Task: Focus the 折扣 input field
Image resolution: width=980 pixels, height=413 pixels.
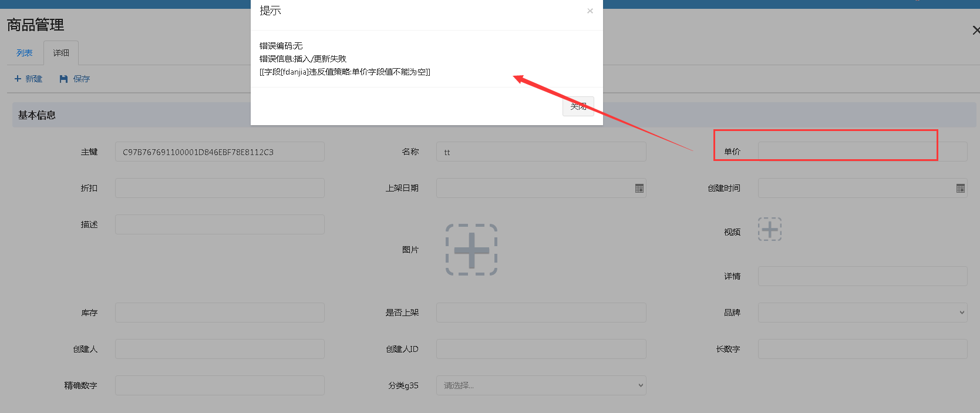Action: tap(220, 189)
